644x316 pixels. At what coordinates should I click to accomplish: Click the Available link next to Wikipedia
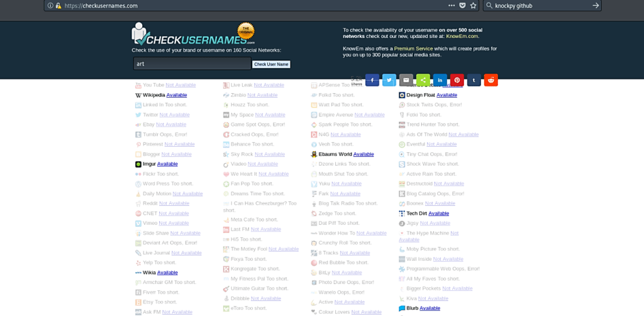point(177,95)
